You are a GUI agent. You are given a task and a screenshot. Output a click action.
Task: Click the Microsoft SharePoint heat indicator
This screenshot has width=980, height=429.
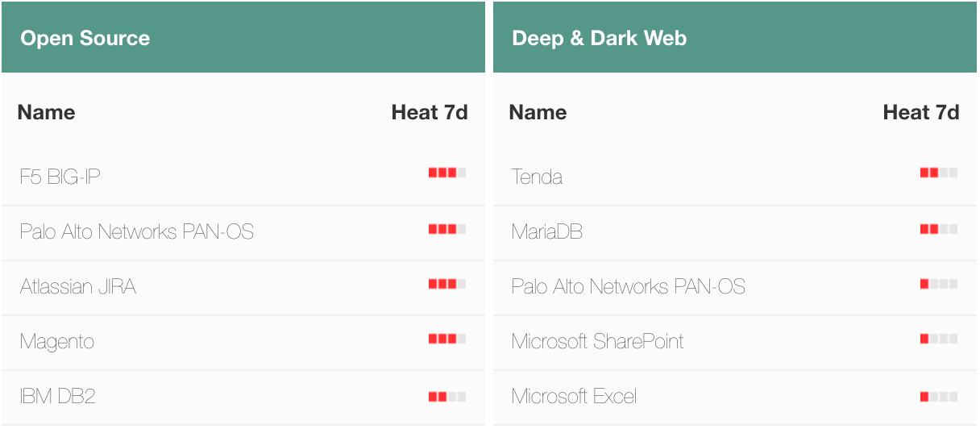point(939,339)
